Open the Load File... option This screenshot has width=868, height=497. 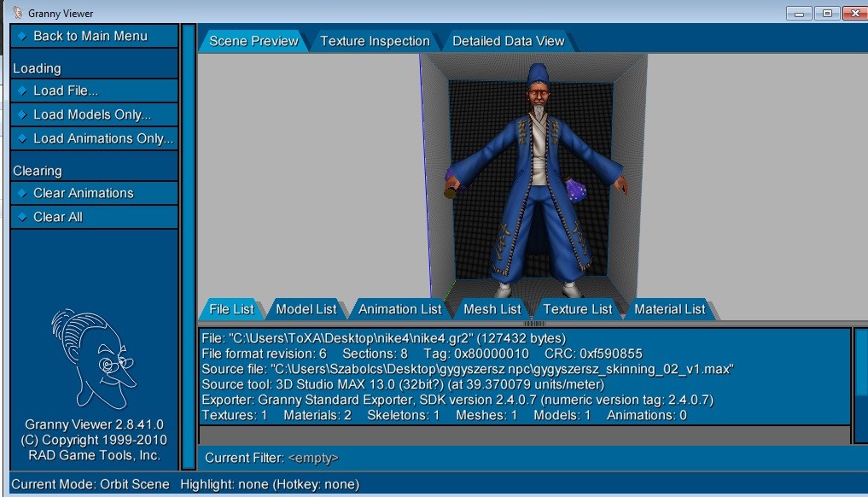pos(94,91)
